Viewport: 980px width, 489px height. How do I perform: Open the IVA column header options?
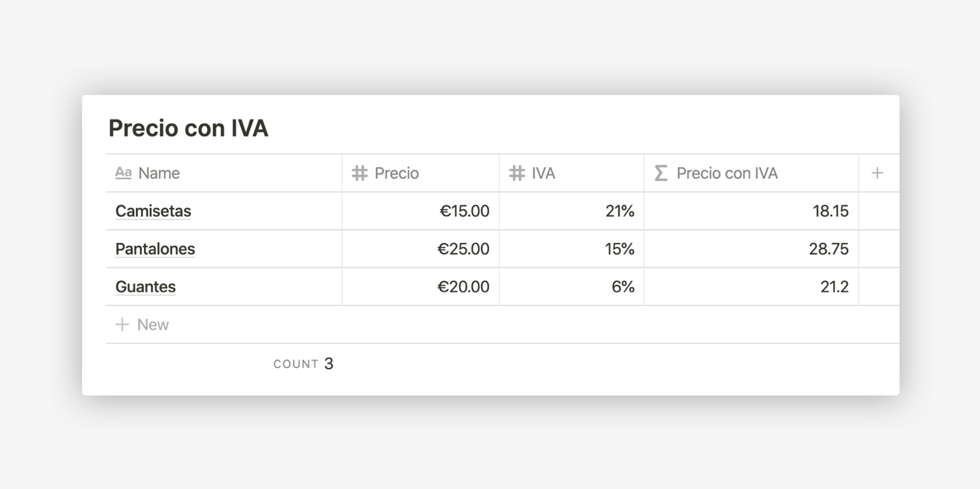tap(543, 173)
